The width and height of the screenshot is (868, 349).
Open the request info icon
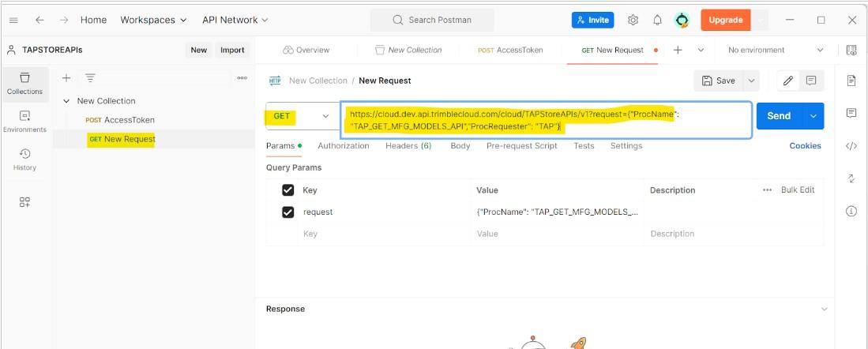coord(851,212)
